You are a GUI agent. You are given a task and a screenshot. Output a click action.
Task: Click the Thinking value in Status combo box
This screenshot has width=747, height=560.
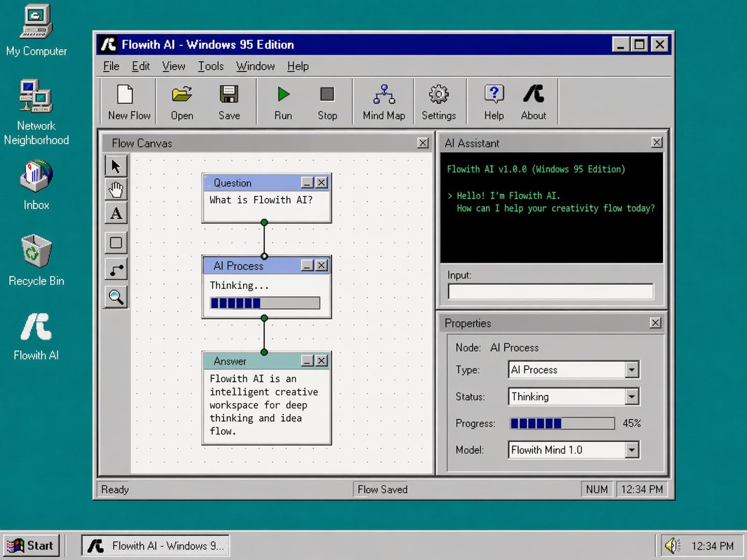pyautogui.click(x=530, y=396)
